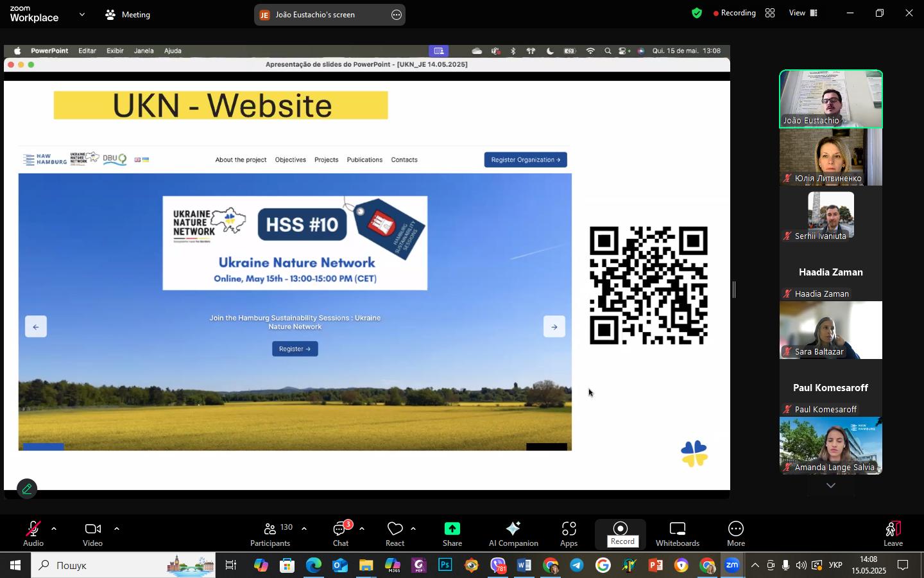Open the apps grid icon beside Recording
The width and height of the screenshot is (924, 578).
[x=770, y=13]
